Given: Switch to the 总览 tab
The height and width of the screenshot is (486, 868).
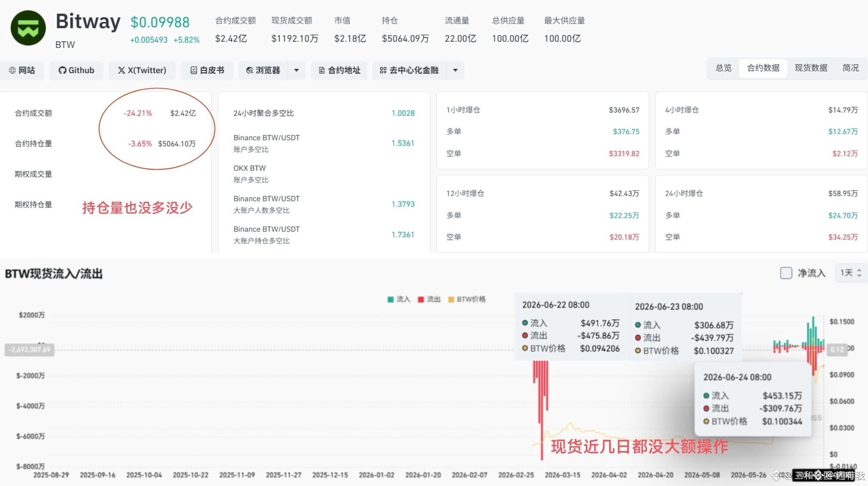Looking at the screenshot, I should point(723,68).
